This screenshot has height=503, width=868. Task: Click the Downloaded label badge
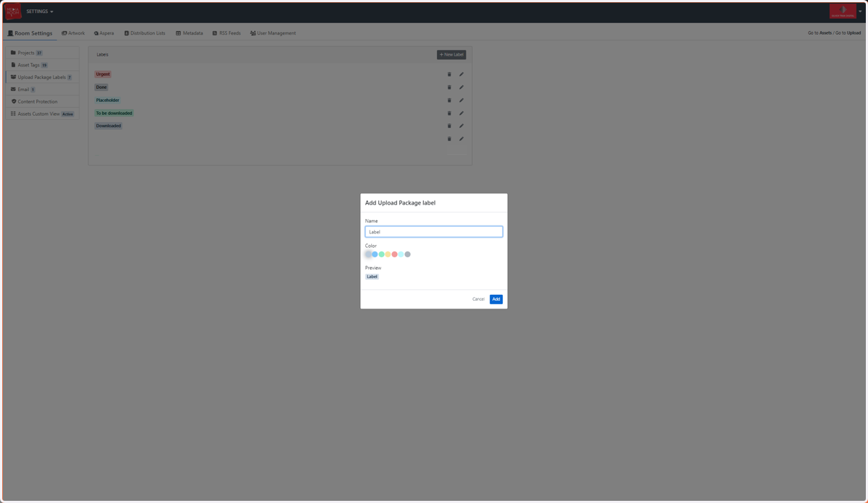pyautogui.click(x=109, y=126)
